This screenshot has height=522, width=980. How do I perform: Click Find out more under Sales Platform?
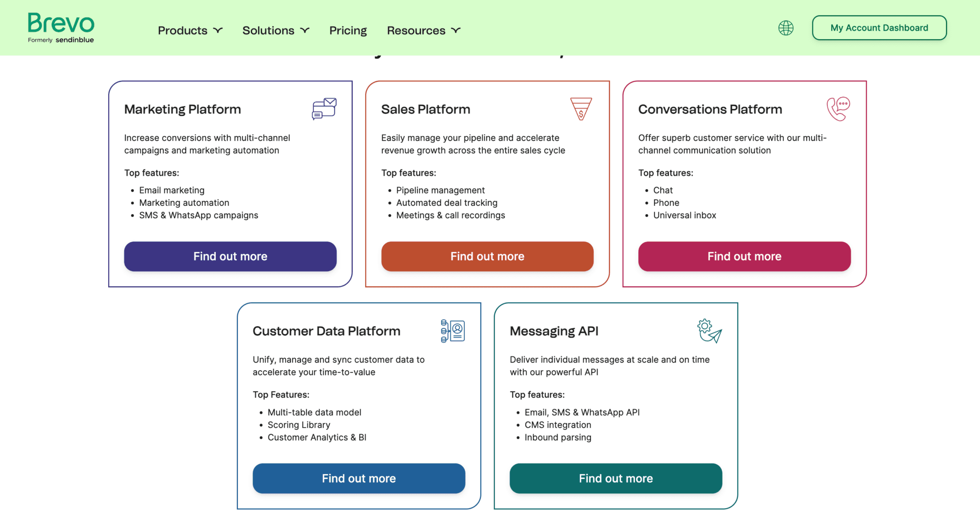tap(487, 256)
